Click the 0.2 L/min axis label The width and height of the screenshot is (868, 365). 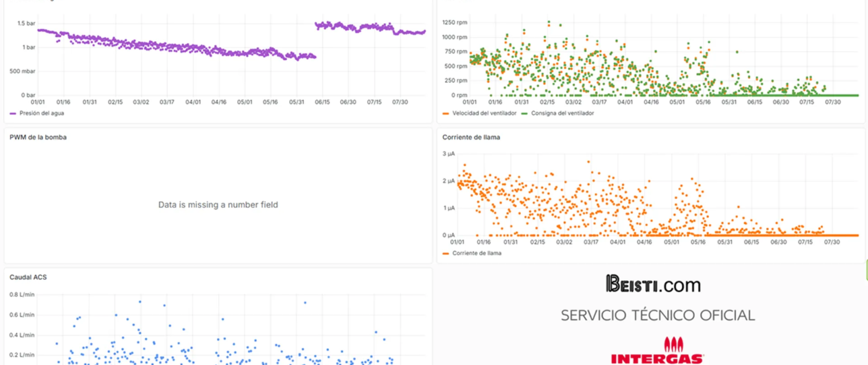pyautogui.click(x=22, y=355)
